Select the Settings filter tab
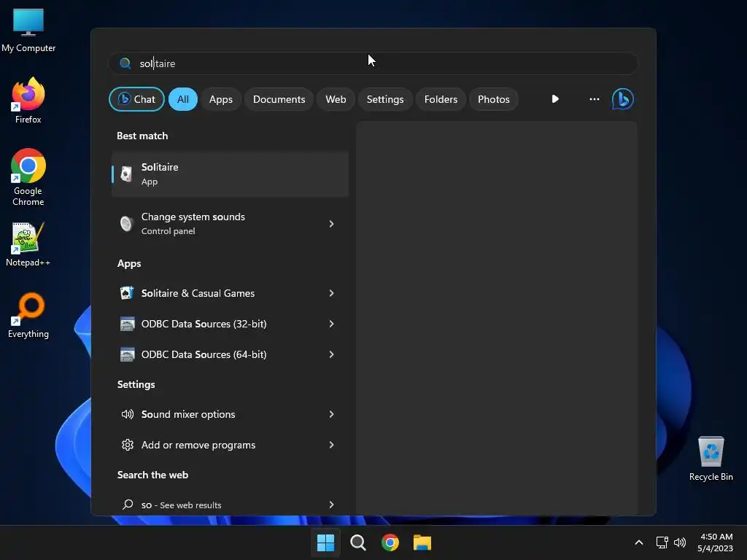The height and width of the screenshot is (560, 747). (x=385, y=99)
